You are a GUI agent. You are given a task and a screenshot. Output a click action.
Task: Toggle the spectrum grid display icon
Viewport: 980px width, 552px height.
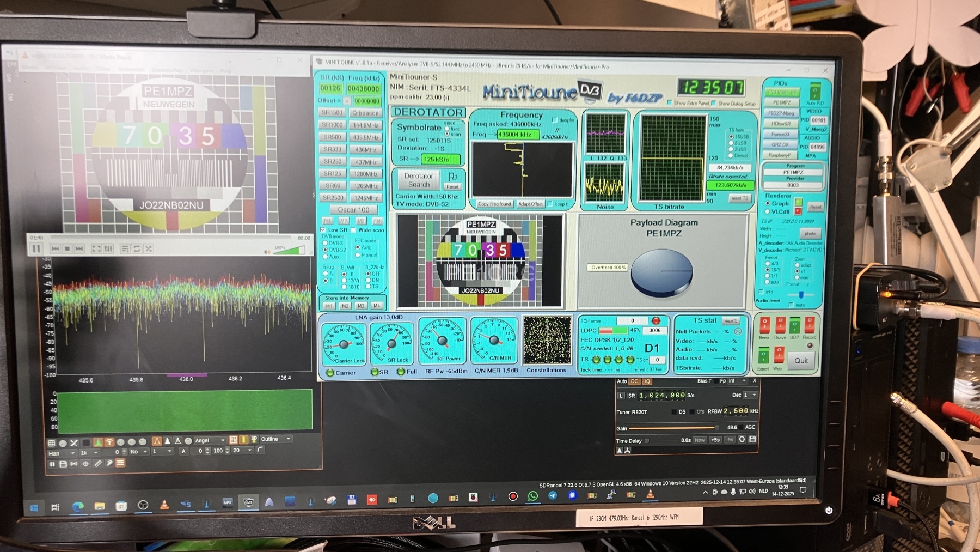[x=52, y=443]
